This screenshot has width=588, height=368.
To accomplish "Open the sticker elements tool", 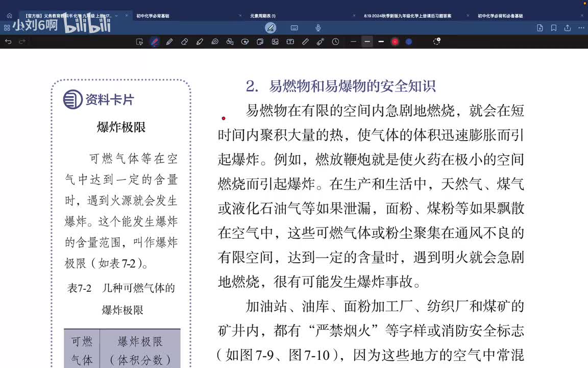I will coord(245,42).
